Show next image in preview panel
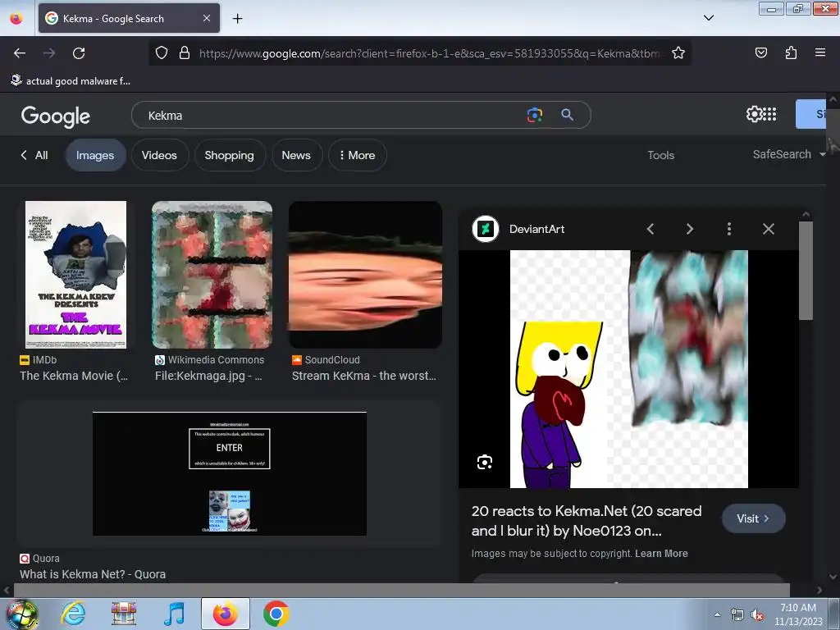This screenshot has width=840, height=630. pyautogui.click(x=689, y=230)
